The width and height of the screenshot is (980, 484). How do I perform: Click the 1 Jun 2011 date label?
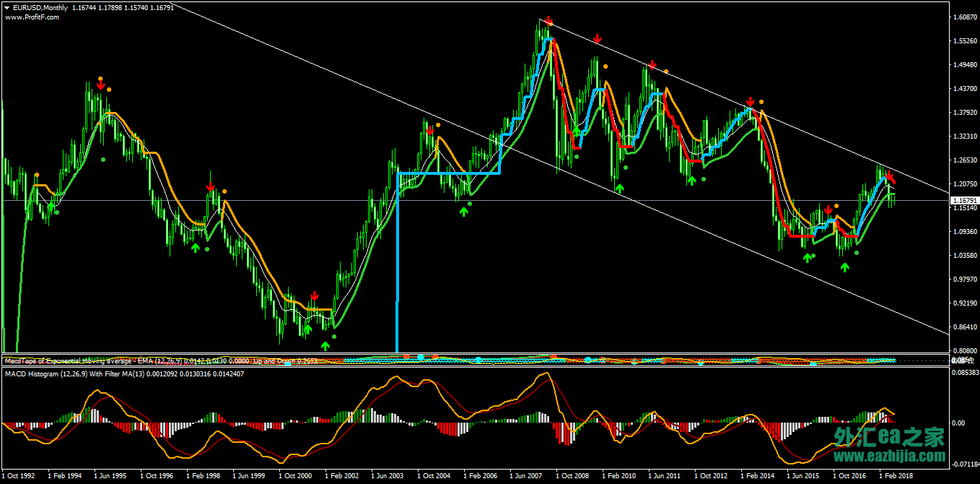click(665, 477)
